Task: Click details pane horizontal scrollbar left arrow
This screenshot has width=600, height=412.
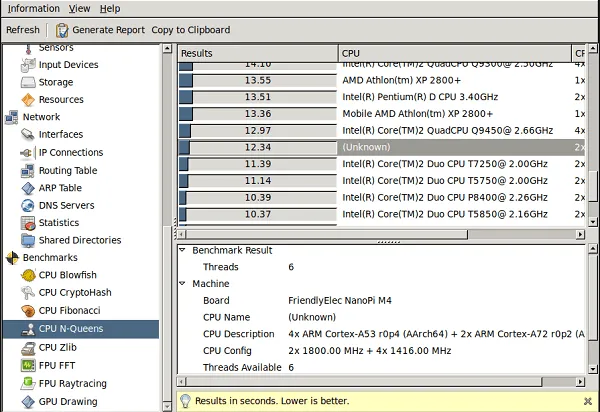Action: coord(182,381)
